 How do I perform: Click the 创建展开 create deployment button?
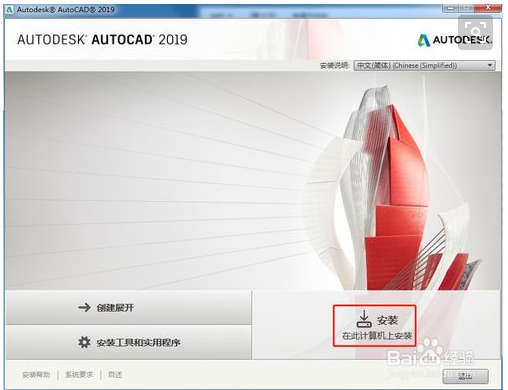(128, 307)
